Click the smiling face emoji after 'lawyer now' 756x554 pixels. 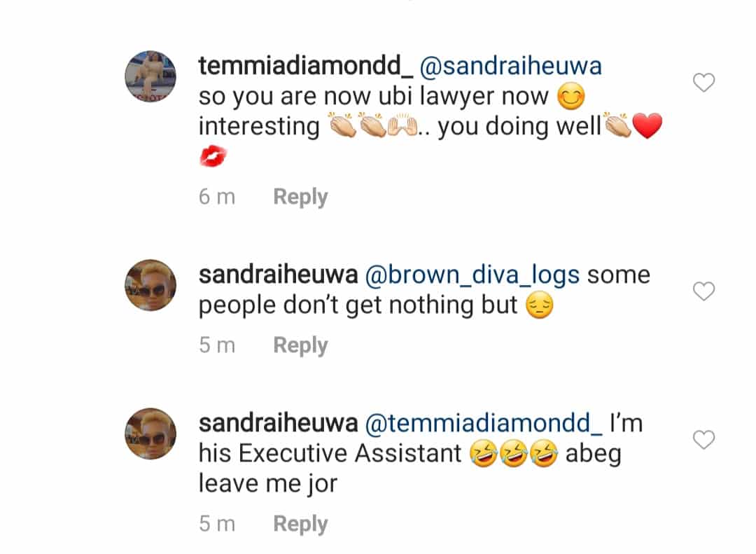571,96
